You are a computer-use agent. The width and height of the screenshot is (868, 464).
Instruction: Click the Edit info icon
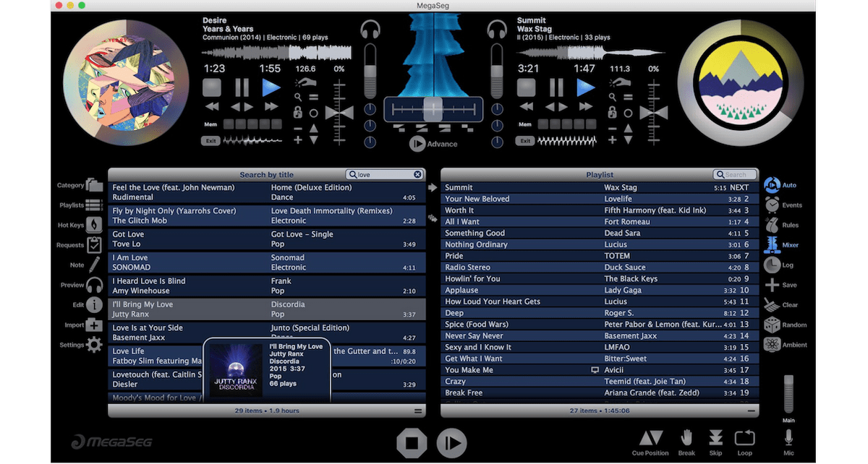click(94, 305)
